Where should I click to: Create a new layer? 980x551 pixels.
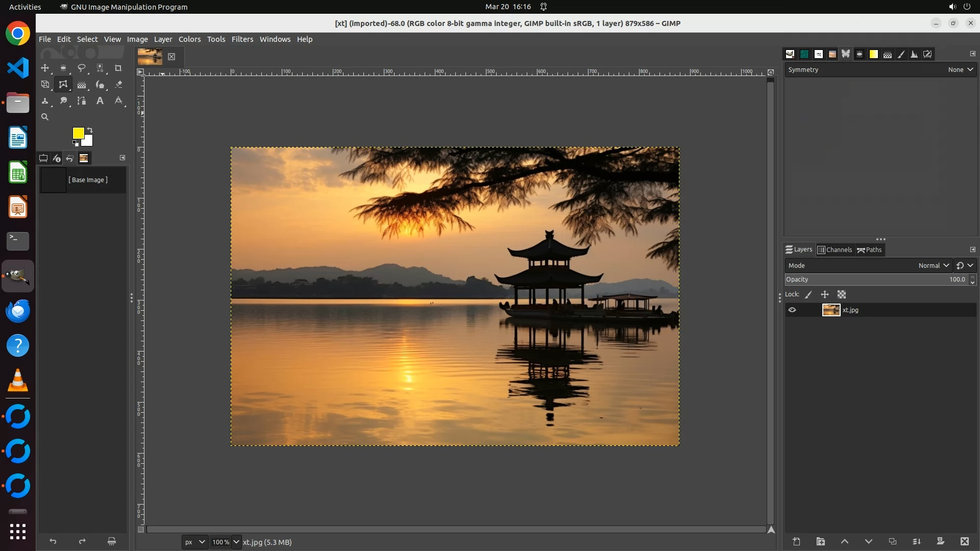pyautogui.click(x=796, y=541)
